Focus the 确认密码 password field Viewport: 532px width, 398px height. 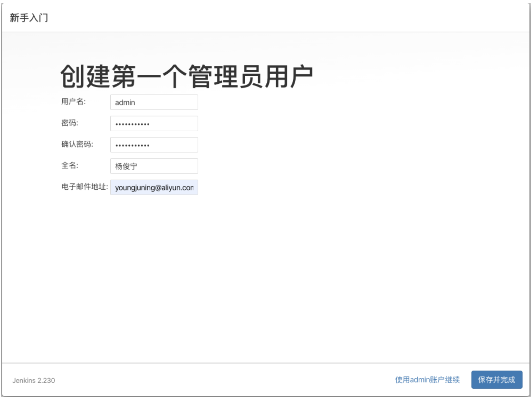[154, 145]
